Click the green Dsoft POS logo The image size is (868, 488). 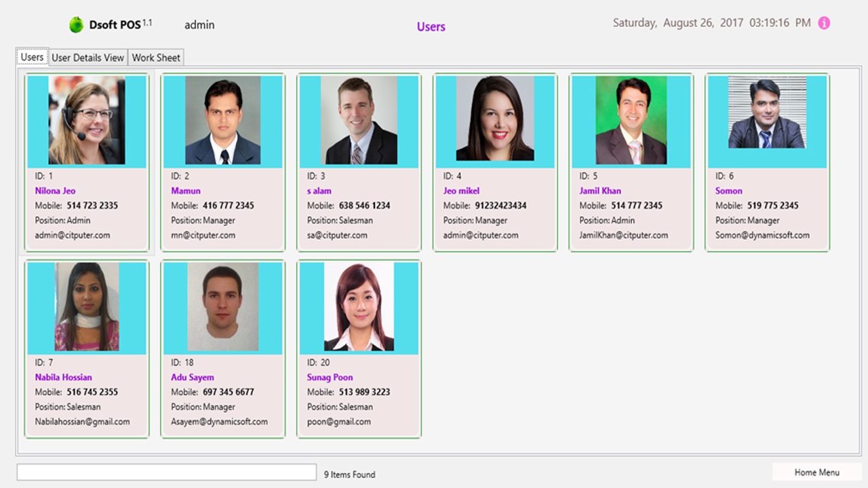77,25
